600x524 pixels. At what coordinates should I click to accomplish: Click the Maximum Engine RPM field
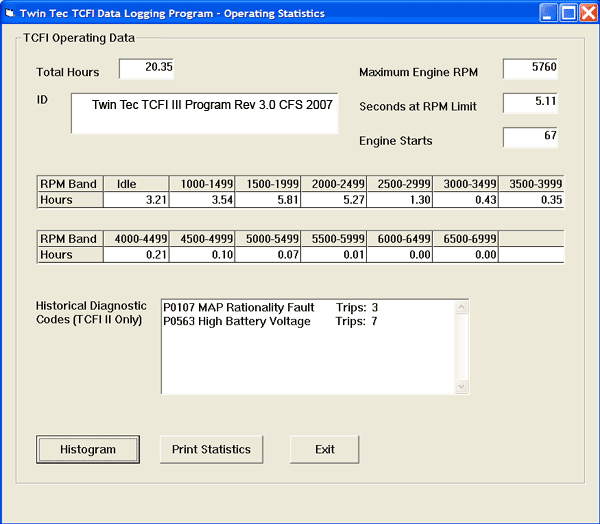pyautogui.click(x=530, y=68)
